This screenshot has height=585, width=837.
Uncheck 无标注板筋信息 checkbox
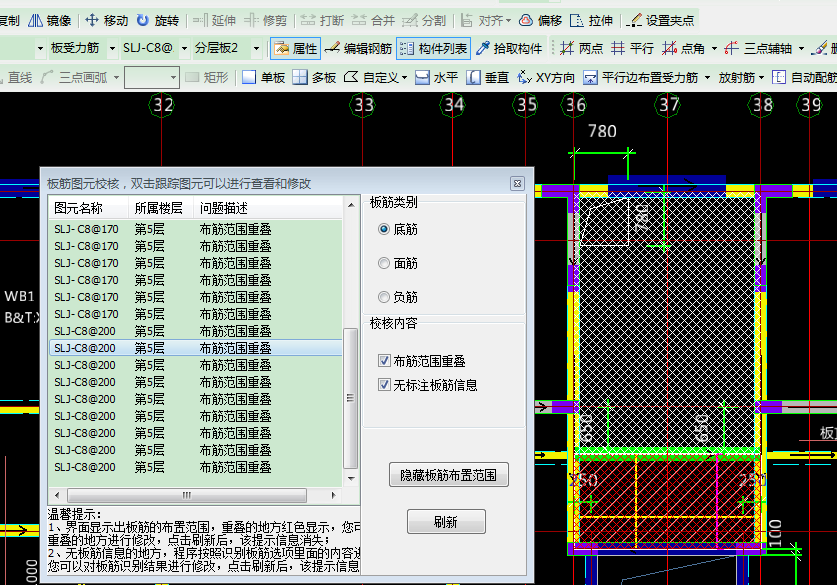[x=384, y=384]
